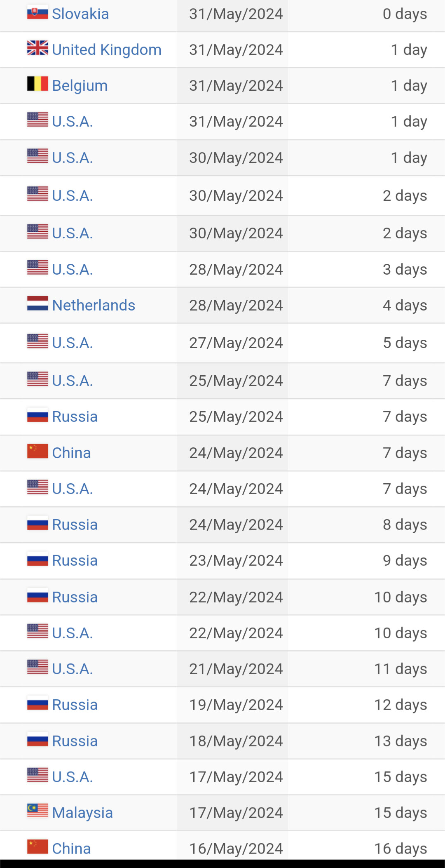
Task: Follow the Belgium link
Action: [x=80, y=86]
